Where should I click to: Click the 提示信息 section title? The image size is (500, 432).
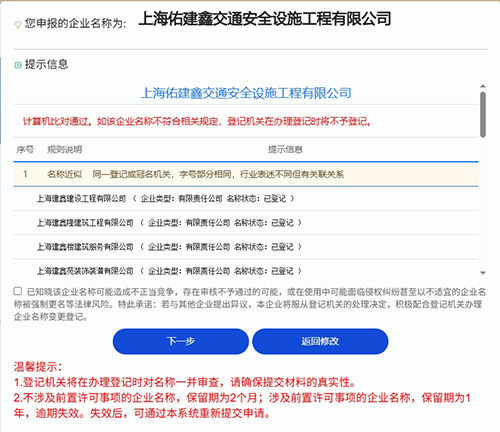(47, 64)
